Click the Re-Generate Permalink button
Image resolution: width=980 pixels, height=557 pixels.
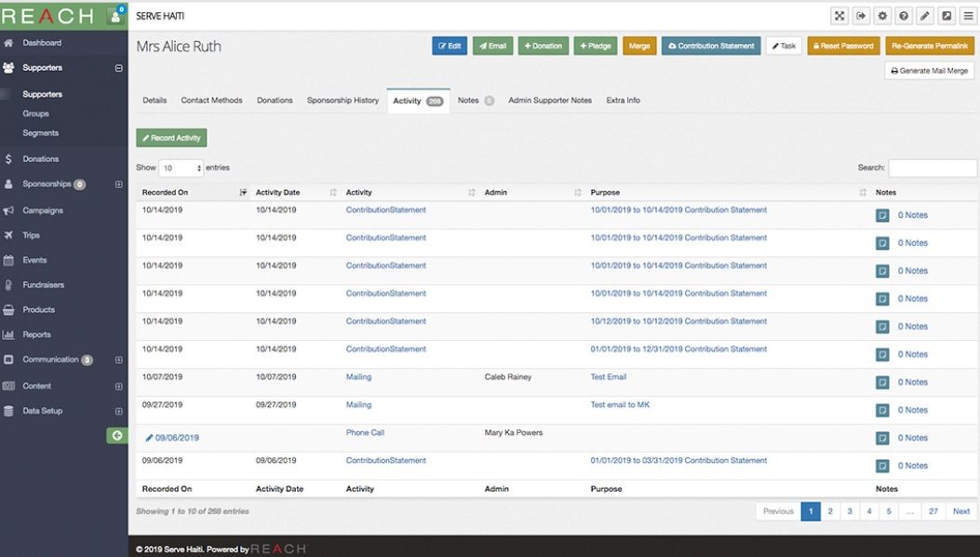point(930,46)
